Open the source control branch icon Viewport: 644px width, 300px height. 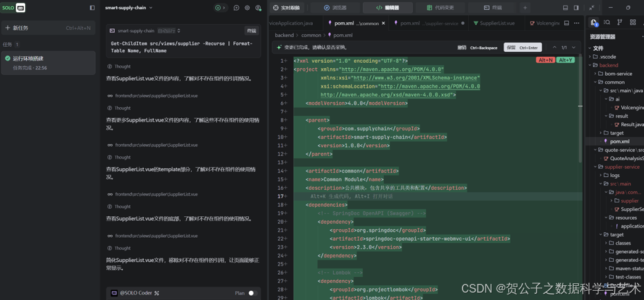pyautogui.click(x=620, y=22)
